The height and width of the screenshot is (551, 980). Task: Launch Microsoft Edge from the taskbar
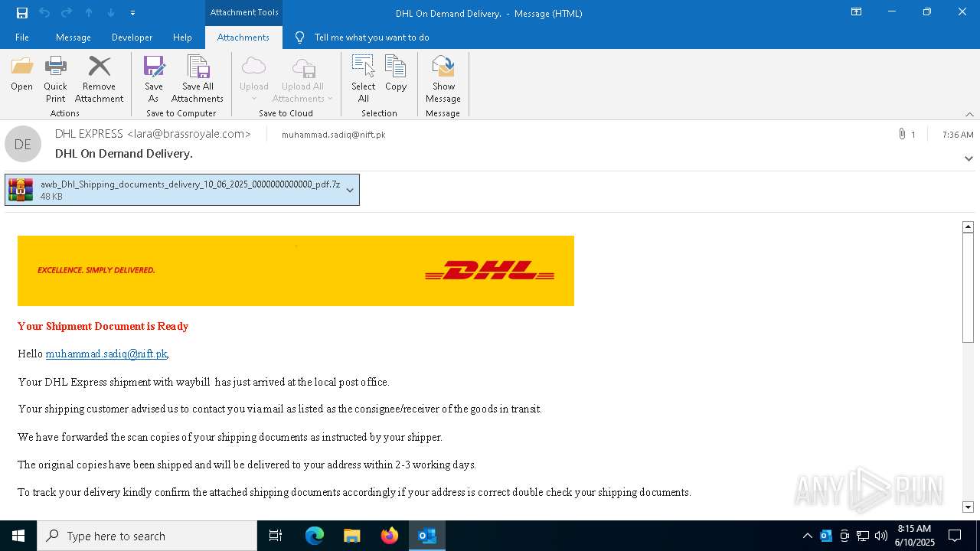(x=315, y=536)
